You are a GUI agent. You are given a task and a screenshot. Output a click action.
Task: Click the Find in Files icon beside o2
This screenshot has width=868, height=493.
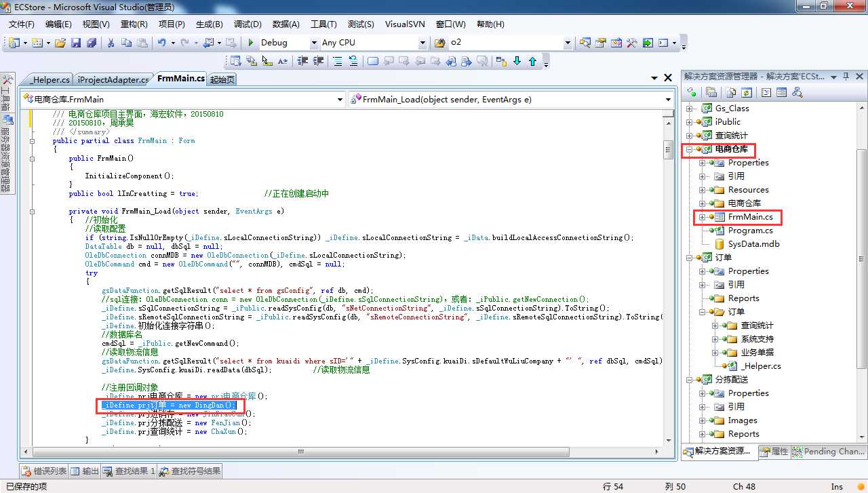point(439,43)
